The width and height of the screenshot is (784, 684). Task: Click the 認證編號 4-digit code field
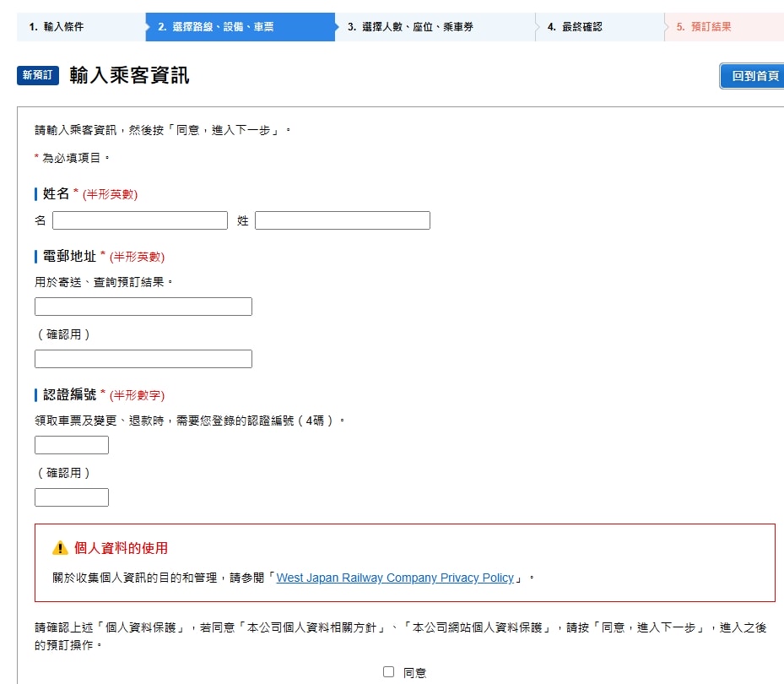pos(72,445)
